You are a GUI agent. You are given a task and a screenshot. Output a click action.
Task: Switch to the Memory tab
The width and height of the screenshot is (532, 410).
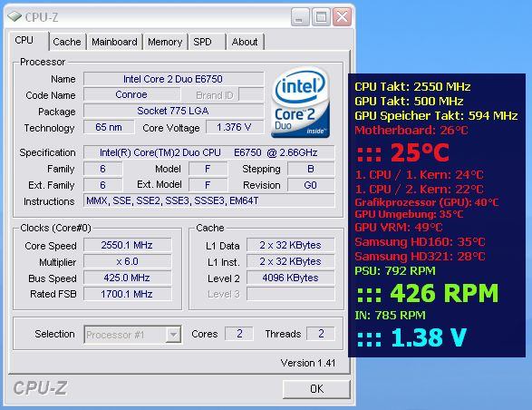165,42
